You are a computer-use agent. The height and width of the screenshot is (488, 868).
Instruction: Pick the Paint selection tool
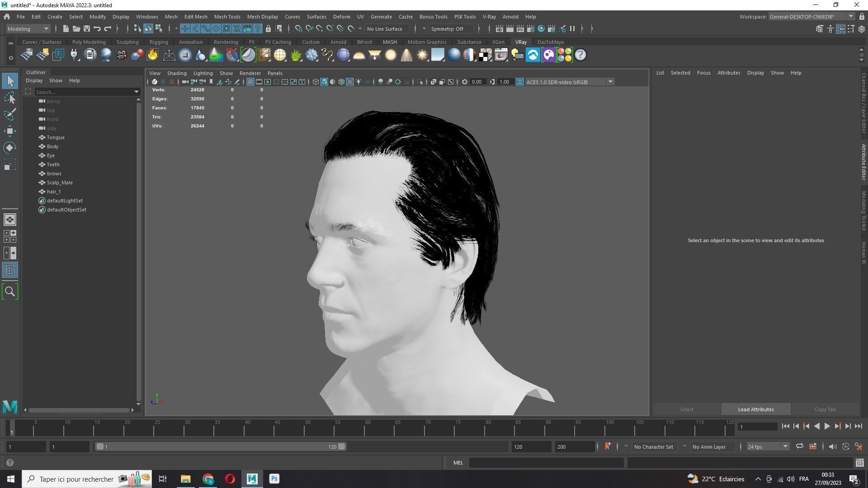10,114
